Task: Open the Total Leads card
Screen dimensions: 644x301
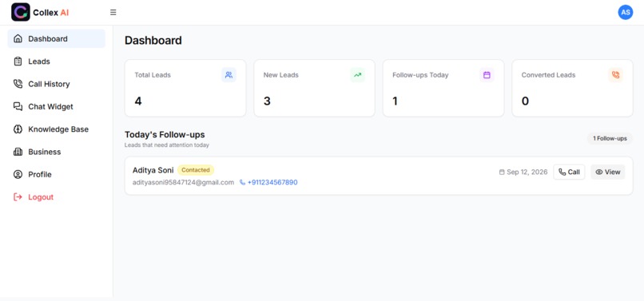Action: 185,88
